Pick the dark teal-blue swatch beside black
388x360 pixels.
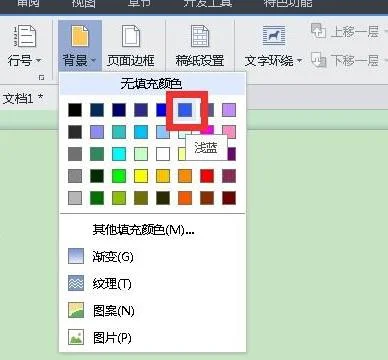click(97, 110)
